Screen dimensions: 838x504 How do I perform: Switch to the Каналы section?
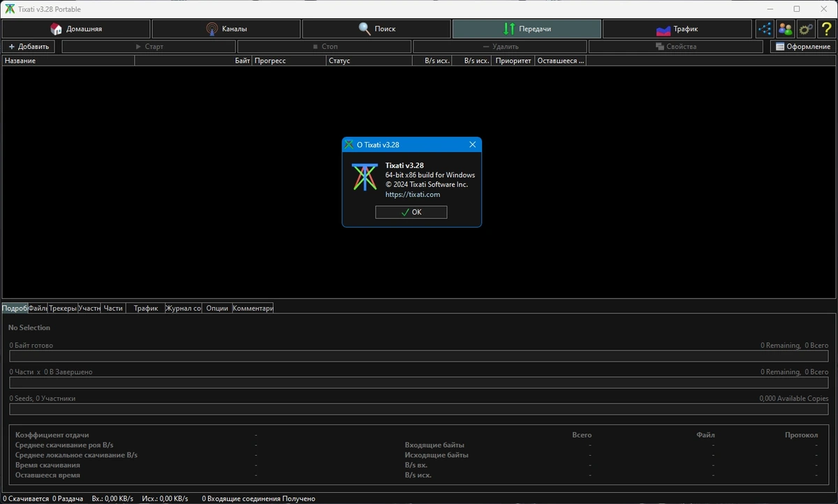pos(226,29)
